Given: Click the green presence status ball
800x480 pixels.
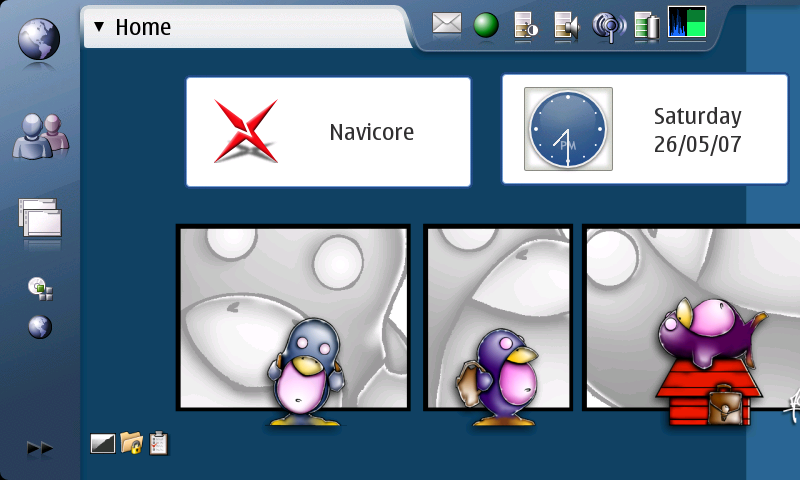Looking at the screenshot, I should click(486, 26).
